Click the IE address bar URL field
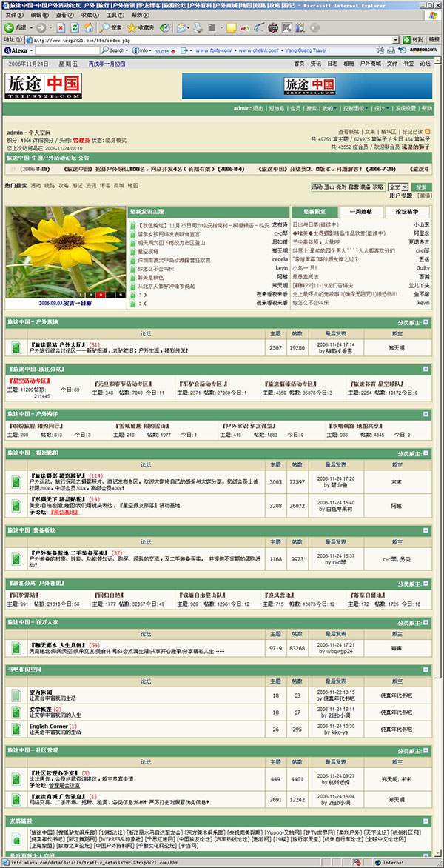The height and width of the screenshot is (868, 444). click(x=211, y=40)
